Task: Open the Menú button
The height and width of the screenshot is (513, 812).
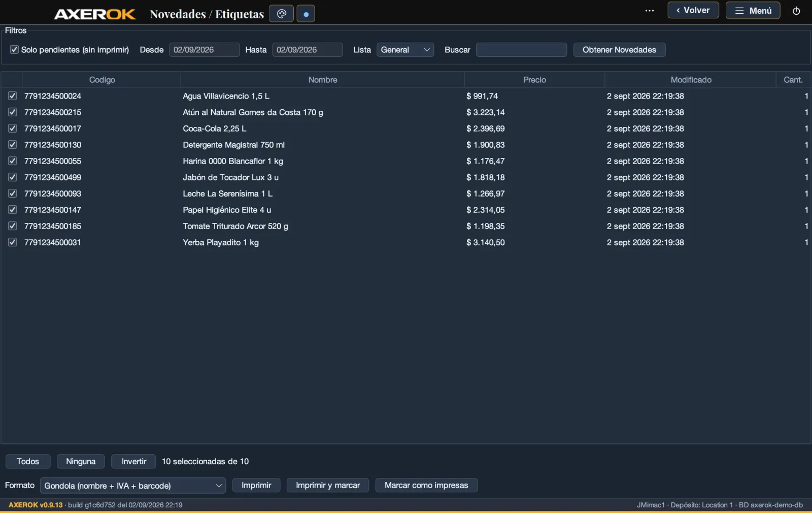Action: click(x=753, y=11)
